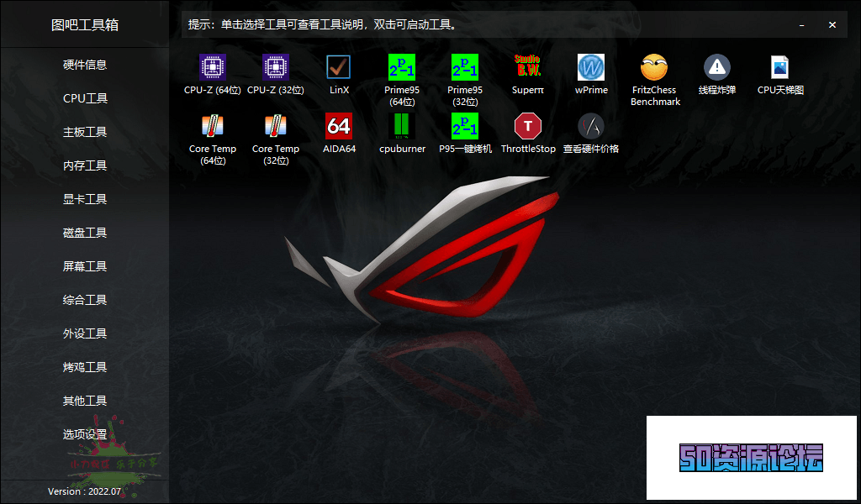Viewport: 861px width, 504px height.
Task: Switch to the 磁盘工具 category
Action: (x=85, y=233)
